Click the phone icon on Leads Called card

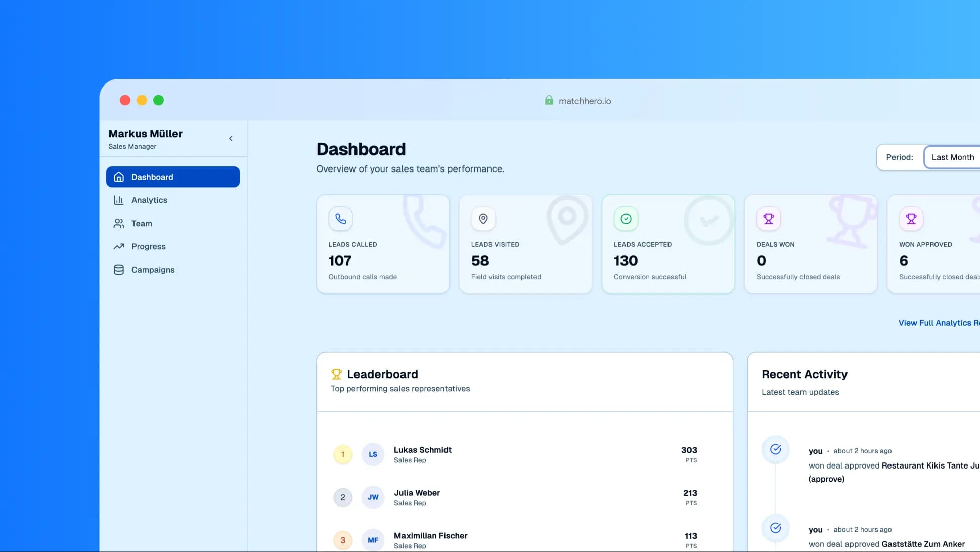(340, 219)
